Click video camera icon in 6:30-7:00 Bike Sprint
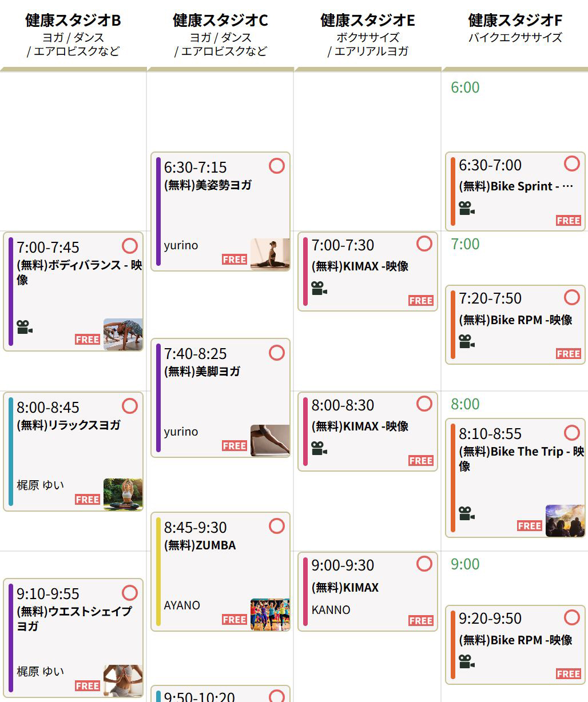588x702 pixels. (467, 208)
